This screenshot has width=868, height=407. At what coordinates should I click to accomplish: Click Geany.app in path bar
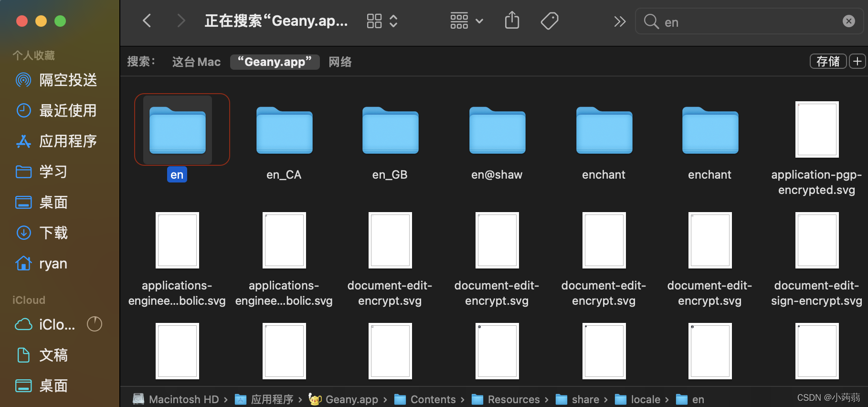click(x=343, y=399)
